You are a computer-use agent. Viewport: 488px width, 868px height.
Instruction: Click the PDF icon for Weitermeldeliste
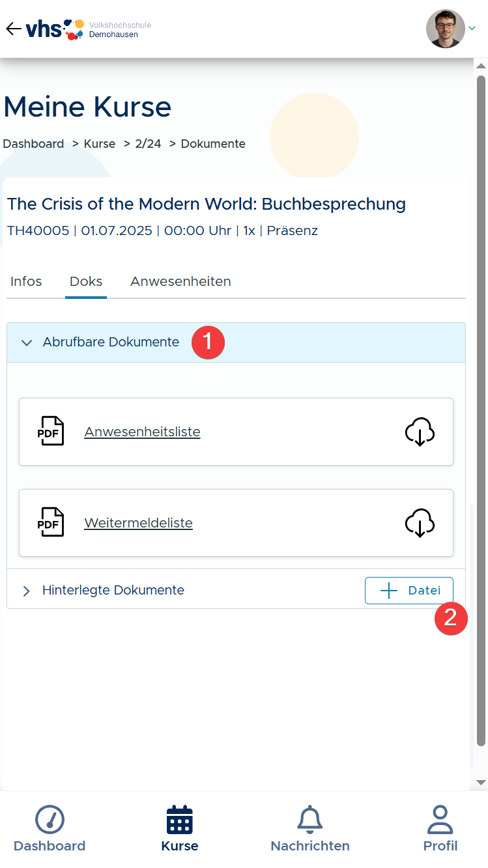point(51,522)
